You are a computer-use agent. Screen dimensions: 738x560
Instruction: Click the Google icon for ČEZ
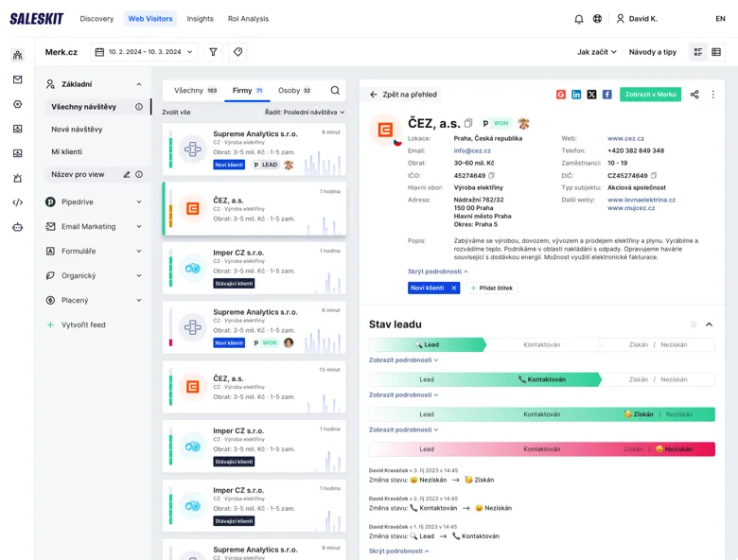click(560, 95)
